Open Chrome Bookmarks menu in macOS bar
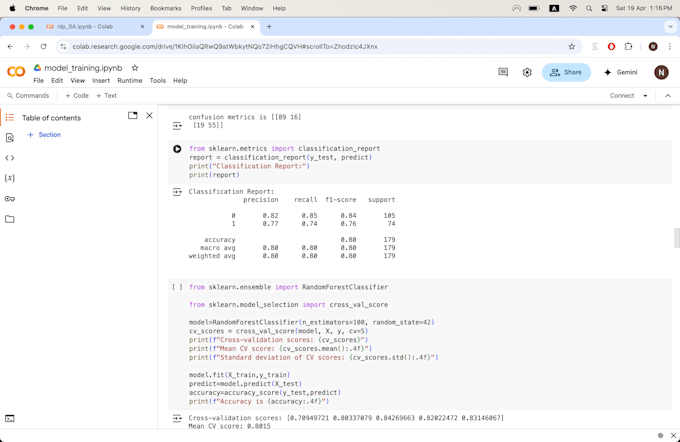 tap(166, 8)
